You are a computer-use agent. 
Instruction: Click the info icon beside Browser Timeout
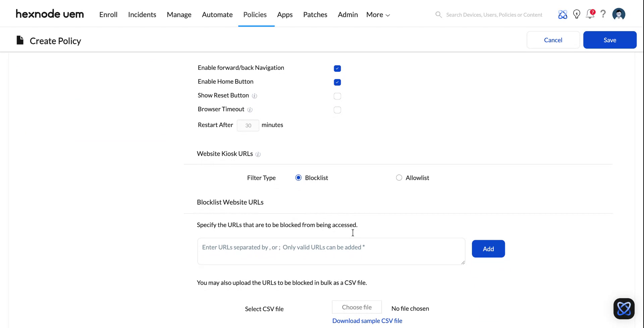pyautogui.click(x=250, y=110)
